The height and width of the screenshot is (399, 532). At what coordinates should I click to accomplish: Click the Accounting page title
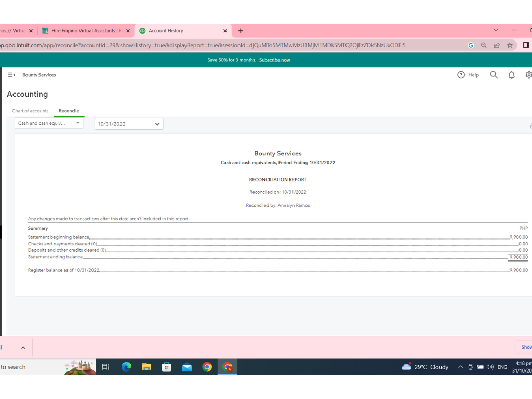pyautogui.click(x=28, y=94)
